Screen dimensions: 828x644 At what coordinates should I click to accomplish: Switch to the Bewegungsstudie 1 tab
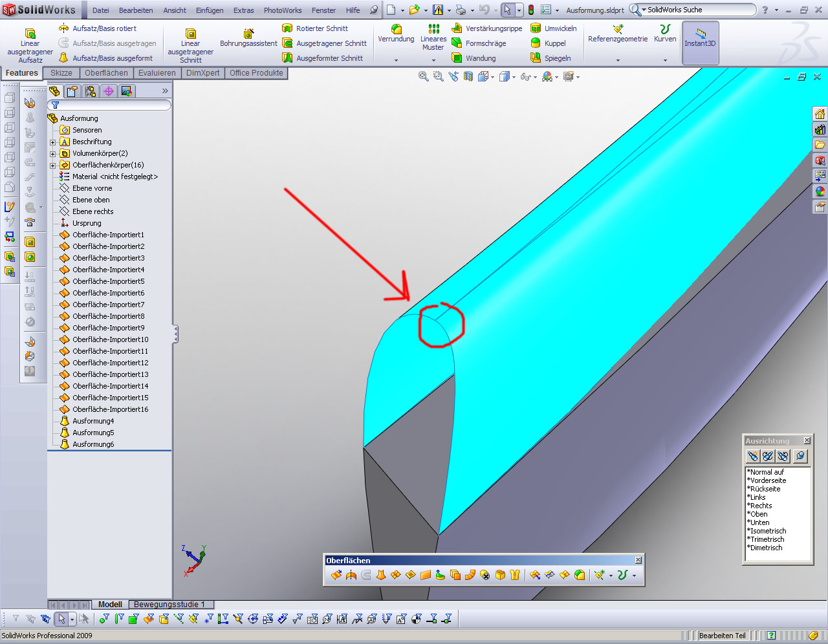[x=169, y=605]
